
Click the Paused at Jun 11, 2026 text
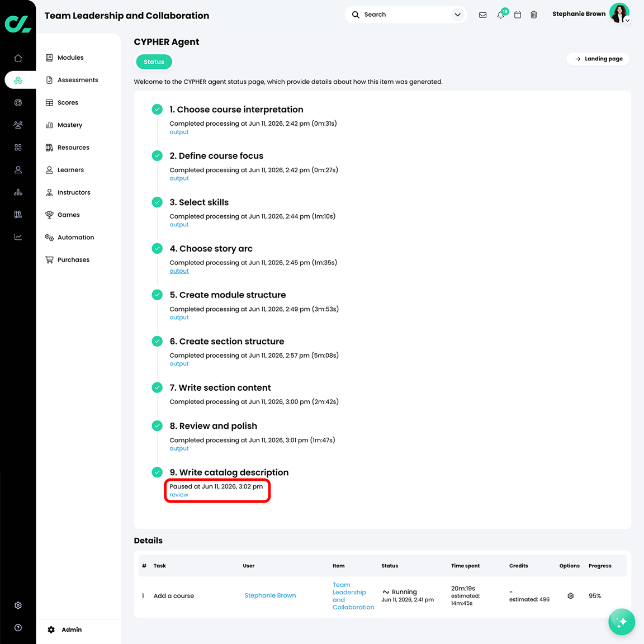[216, 486]
